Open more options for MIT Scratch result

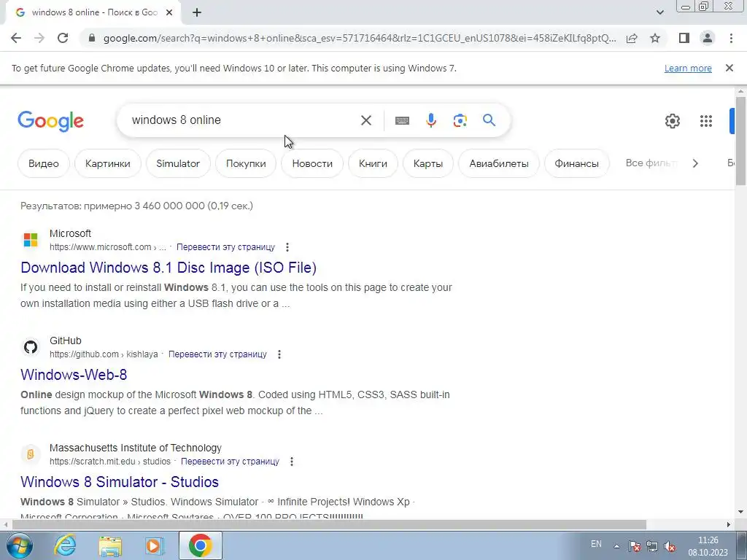point(292,462)
